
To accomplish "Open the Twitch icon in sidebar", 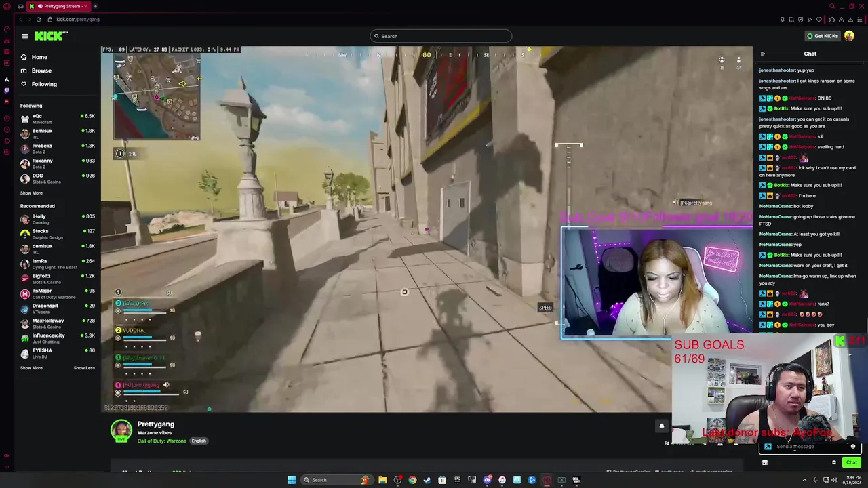I will point(7,90).
